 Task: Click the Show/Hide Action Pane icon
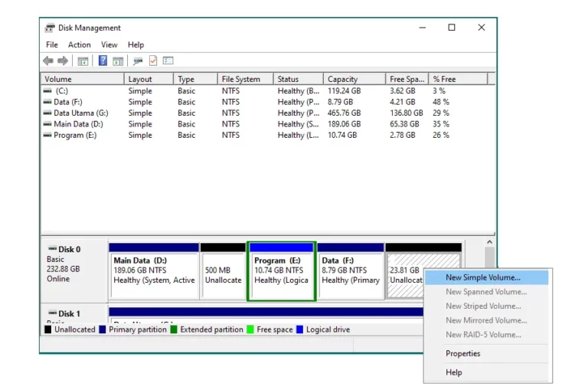pos(118,61)
